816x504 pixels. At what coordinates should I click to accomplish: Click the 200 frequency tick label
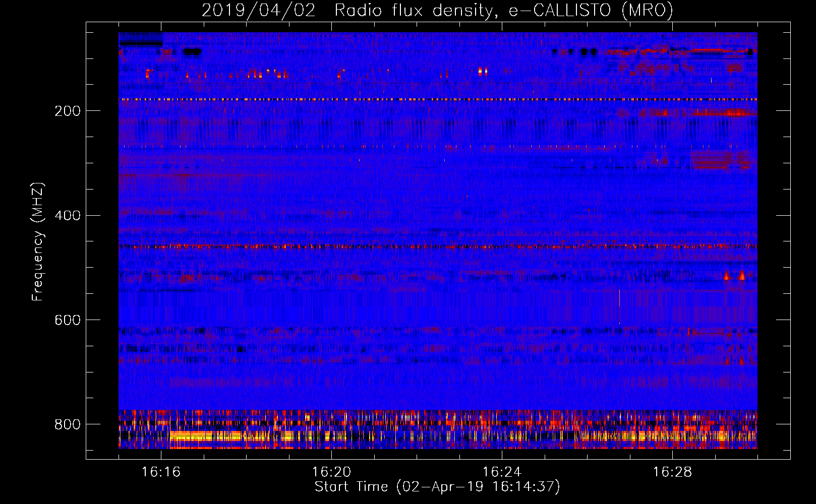coord(68,111)
